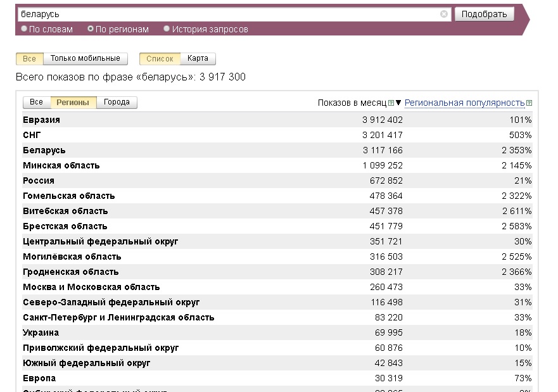Click the sort arrow for Показов в месяц
558x392 pixels.
pyautogui.click(x=398, y=103)
